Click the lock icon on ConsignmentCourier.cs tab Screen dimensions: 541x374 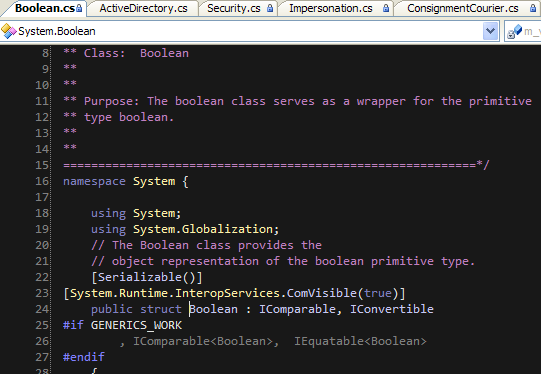tap(533, 8)
